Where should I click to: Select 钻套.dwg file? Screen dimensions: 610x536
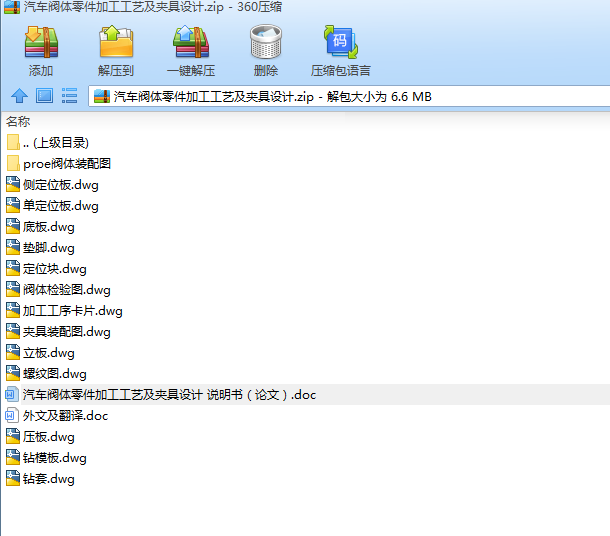pos(40,478)
